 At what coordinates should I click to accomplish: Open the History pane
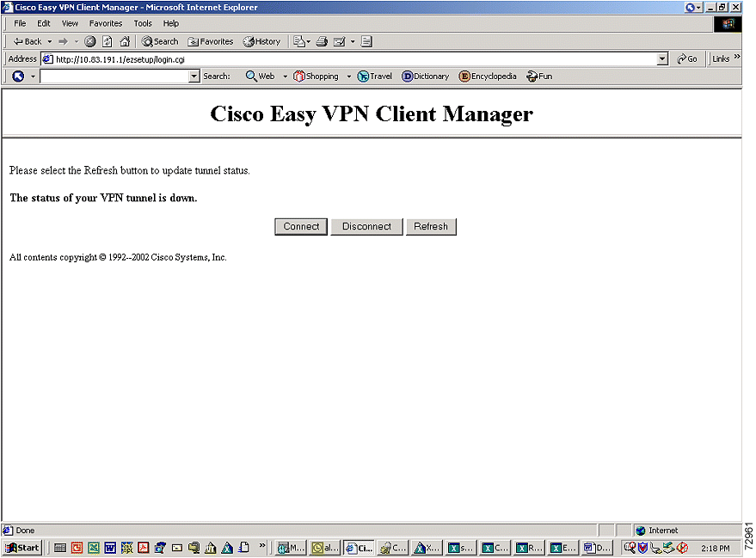tap(261, 41)
